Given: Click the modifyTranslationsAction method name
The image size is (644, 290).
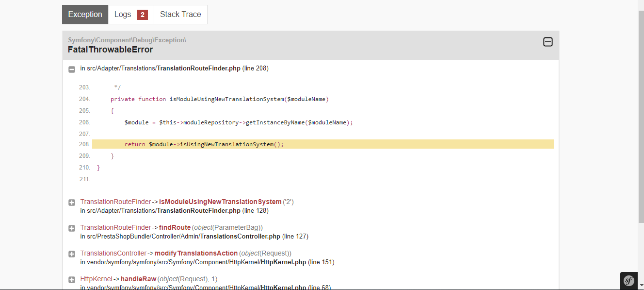Looking at the screenshot, I should (196, 253).
